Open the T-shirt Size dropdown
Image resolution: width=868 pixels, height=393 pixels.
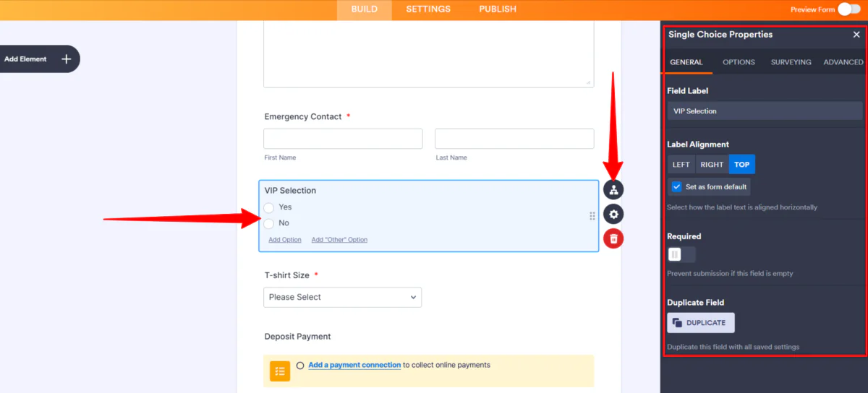coord(342,297)
